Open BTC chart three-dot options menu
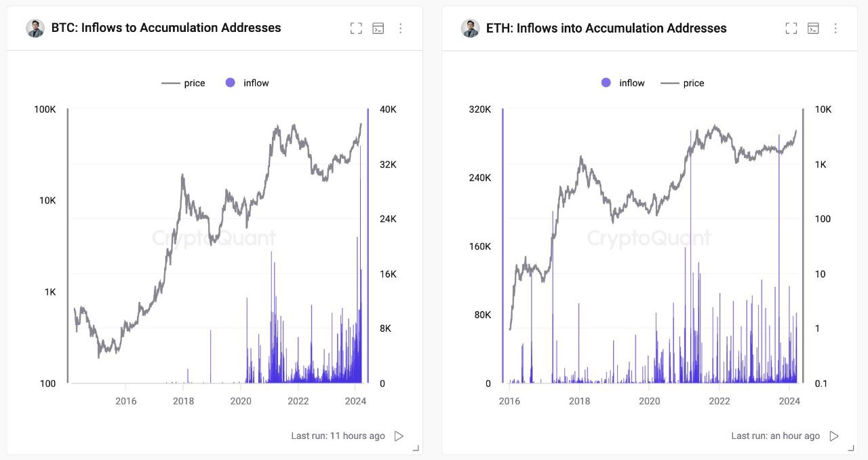This screenshot has height=460, width=868. [401, 28]
